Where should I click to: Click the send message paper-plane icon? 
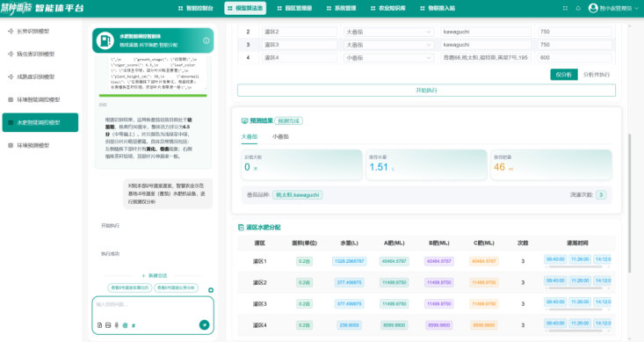204,324
